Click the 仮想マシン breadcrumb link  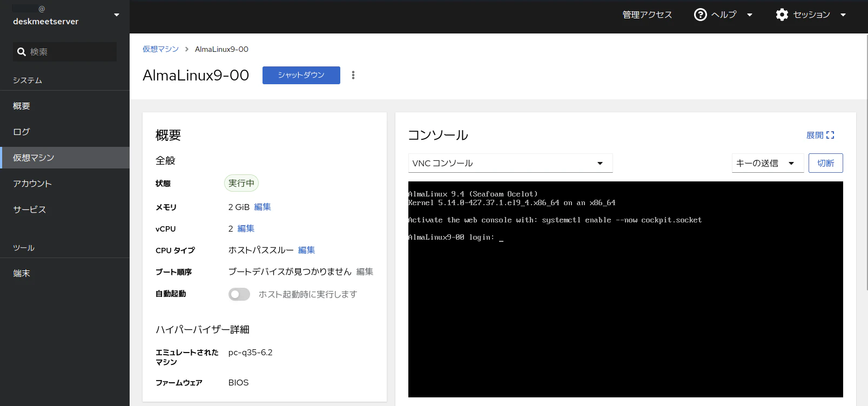(160, 49)
